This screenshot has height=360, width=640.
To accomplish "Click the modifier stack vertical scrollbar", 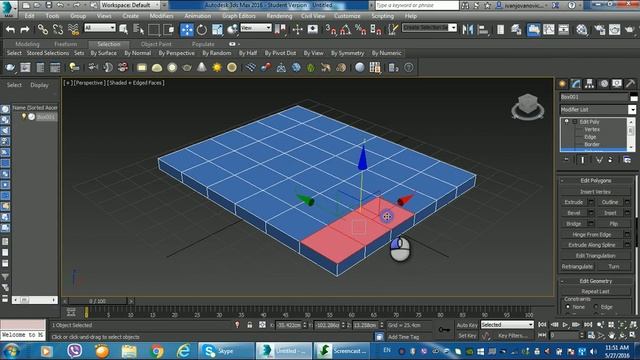I will [x=631, y=134].
